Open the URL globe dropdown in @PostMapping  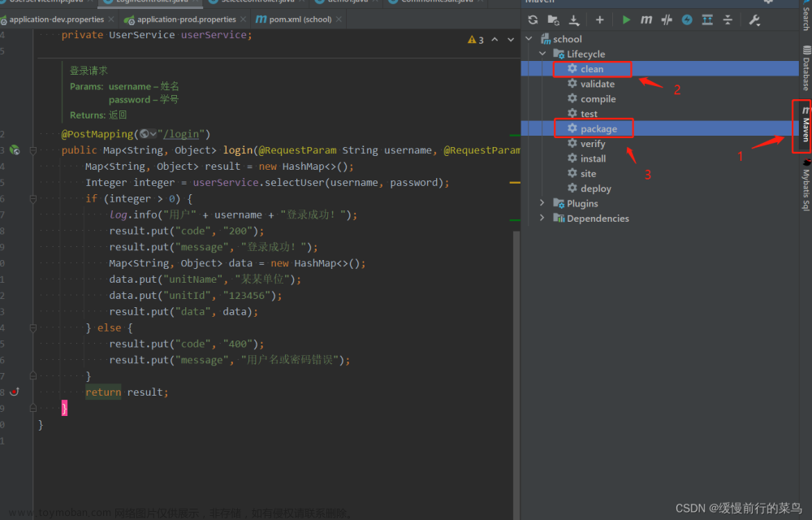pyautogui.click(x=149, y=134)
